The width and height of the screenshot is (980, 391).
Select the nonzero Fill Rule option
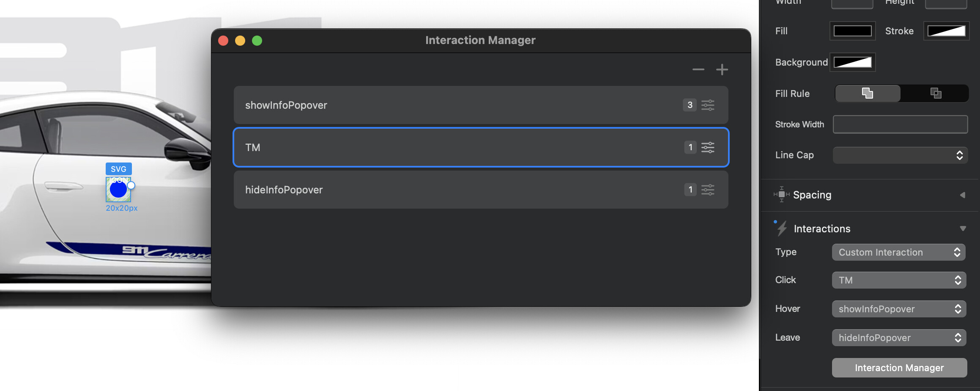pyautogui.click(x=868, y=93)
